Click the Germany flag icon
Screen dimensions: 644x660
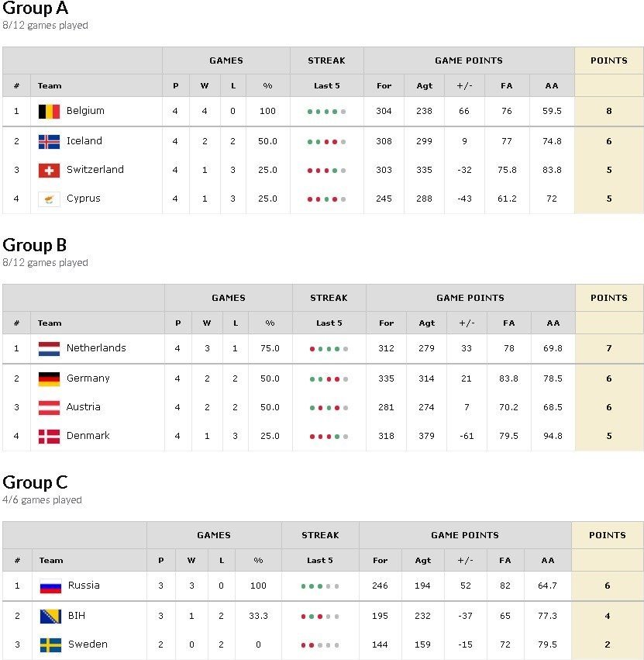[x=49, y=379]
